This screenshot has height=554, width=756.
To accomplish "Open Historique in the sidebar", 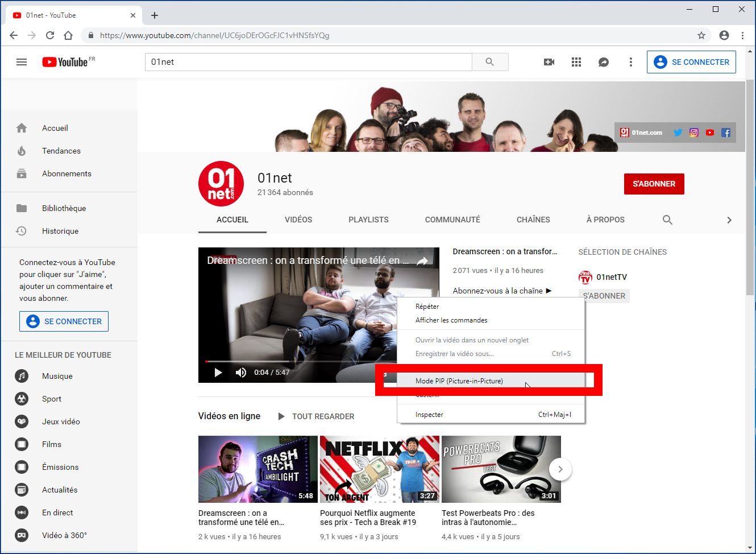I will click(x=69, y=231).
